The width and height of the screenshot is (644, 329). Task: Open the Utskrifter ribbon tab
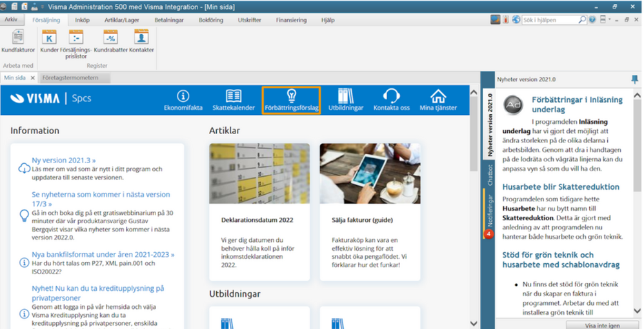[249, 20]
